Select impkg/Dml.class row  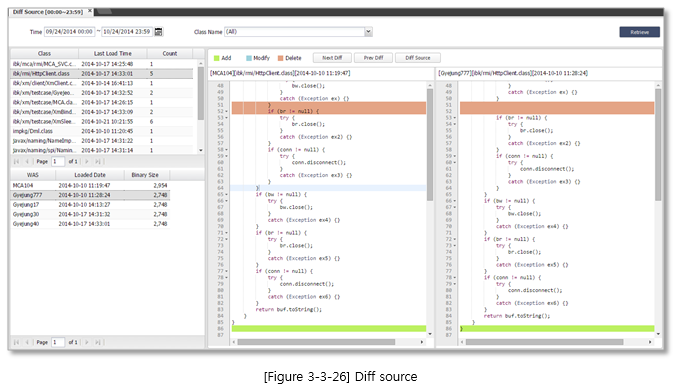(102, 131)
